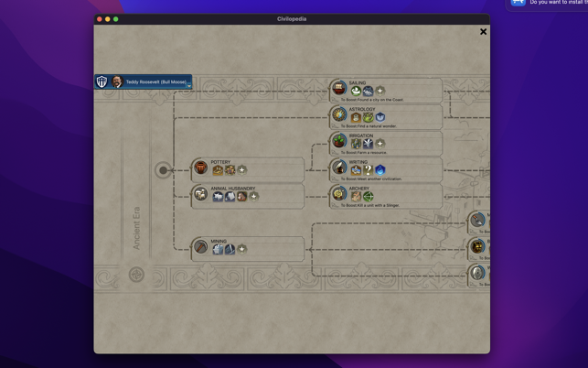Click the blue flask hexagon in Writing

pos(380,170)
